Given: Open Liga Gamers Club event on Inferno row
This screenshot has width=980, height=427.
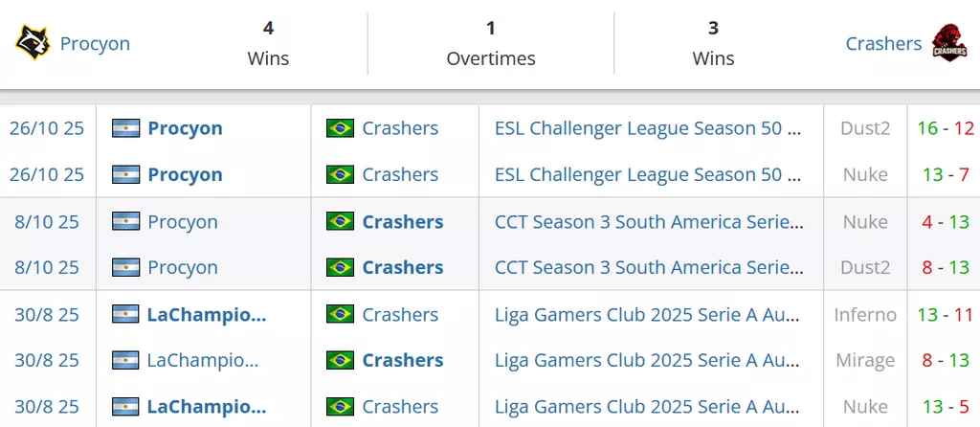Looking at the screenshot, I should click(648, 314).
